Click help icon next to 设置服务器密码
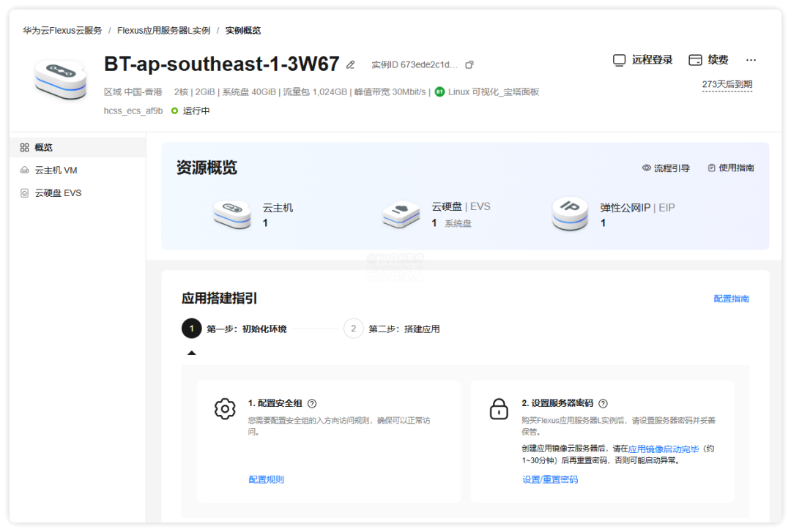The image size is (791, 532). pyautogui.click(x=603, y=403)
